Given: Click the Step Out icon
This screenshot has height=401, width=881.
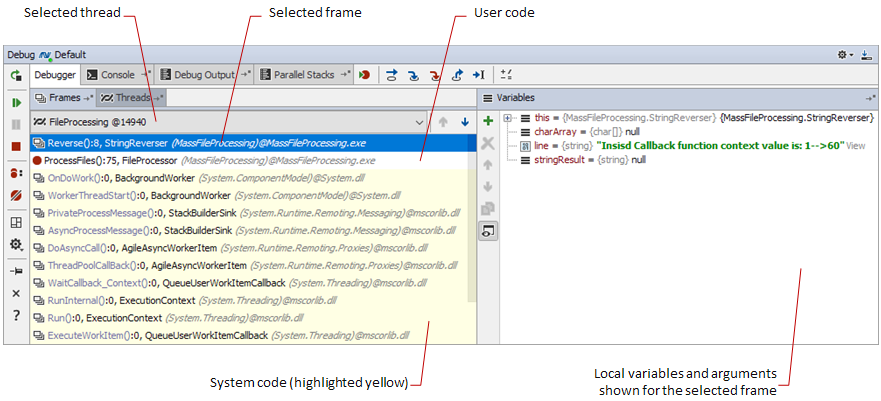Looking at the screenshot, I should 457,75.
